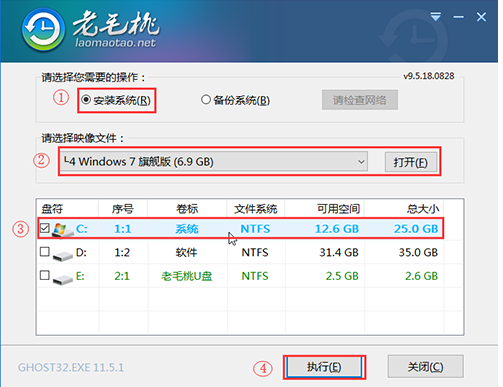
Task: Open the title bar dropdown menu triangle
Action: point(436,16)
